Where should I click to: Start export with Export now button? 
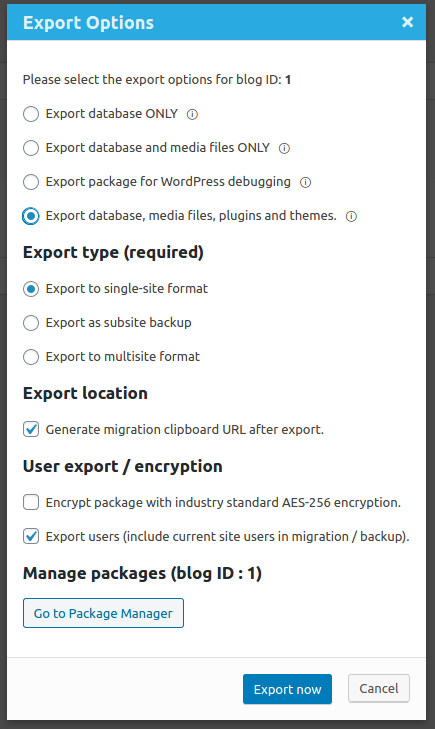coord(287,689)
